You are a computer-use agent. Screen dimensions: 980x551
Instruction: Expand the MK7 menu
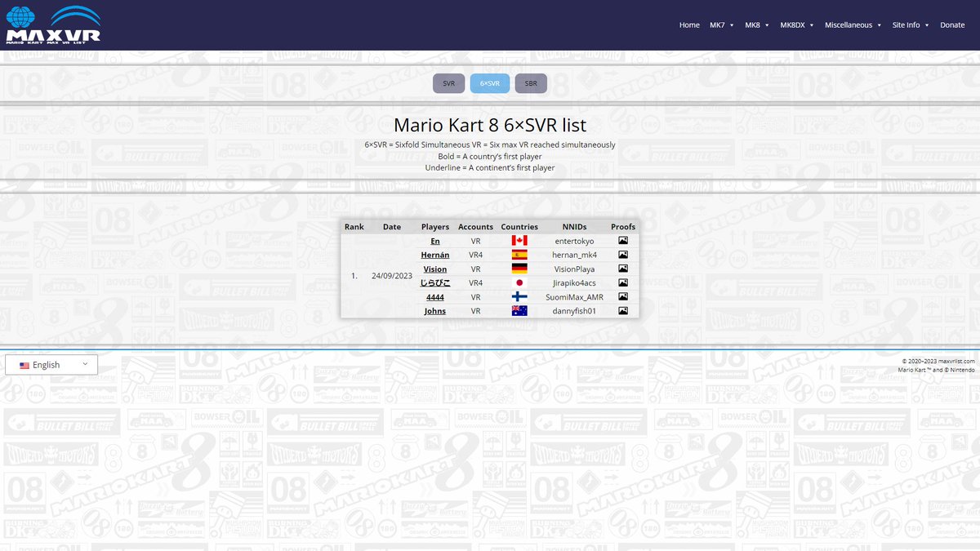point(722,25)
